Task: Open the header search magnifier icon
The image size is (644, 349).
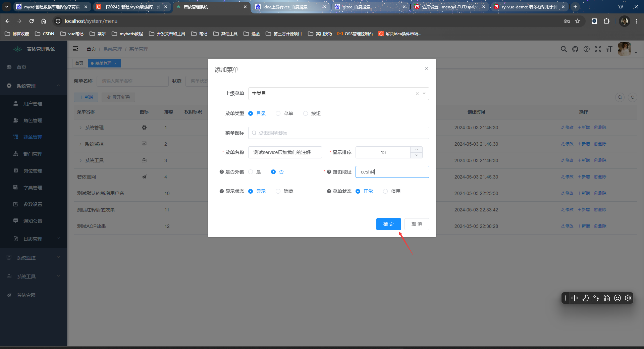Action: [564, 49]
